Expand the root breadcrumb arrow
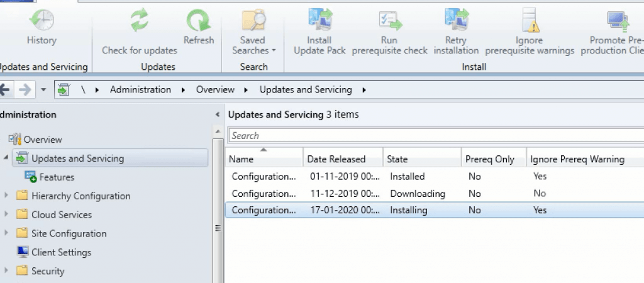Screen dimensions: 644x283 [97, 90]
